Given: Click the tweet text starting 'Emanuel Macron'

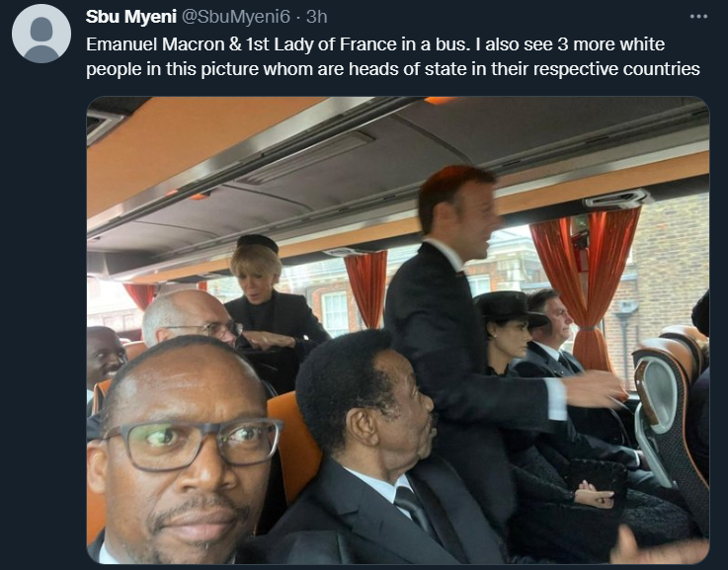Looking at the screenshot, I should click(375, 44).
